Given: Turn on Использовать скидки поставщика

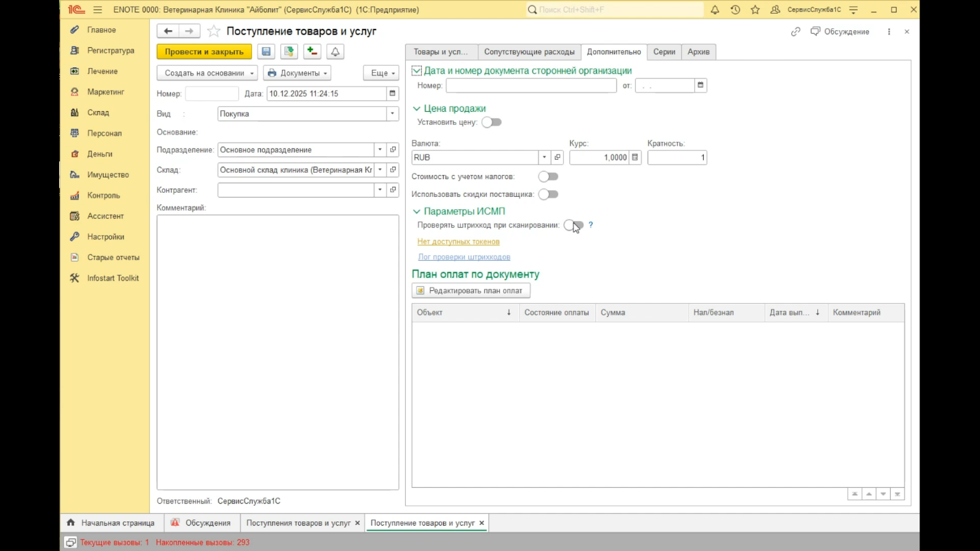Looking at the screenshot, I should (548, 194).
